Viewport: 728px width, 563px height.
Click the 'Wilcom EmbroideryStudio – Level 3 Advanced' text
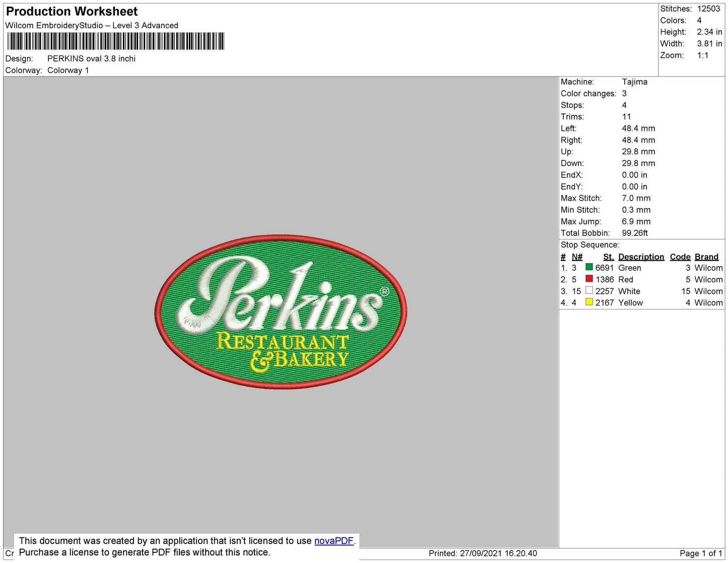coord(92,26)
